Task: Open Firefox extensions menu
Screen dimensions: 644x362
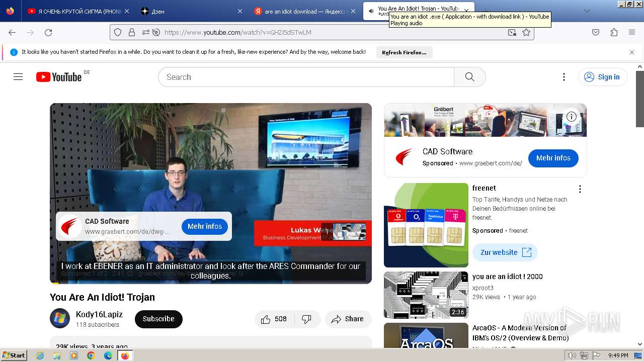Action: click(x=614, y=32)
